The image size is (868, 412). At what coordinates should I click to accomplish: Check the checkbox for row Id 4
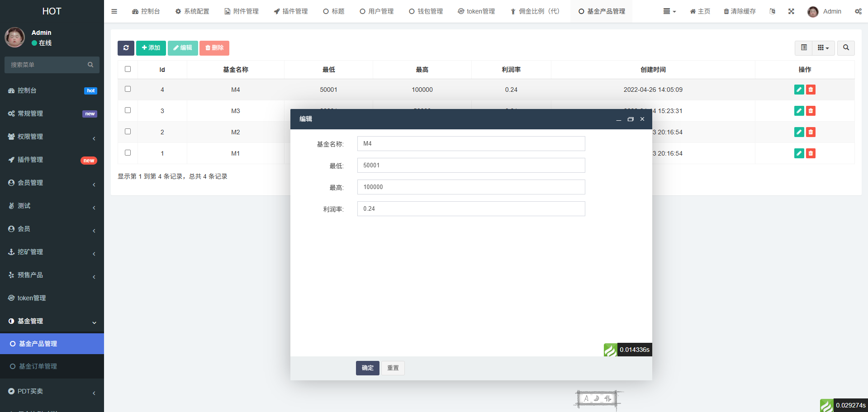(x=128, y=89)
